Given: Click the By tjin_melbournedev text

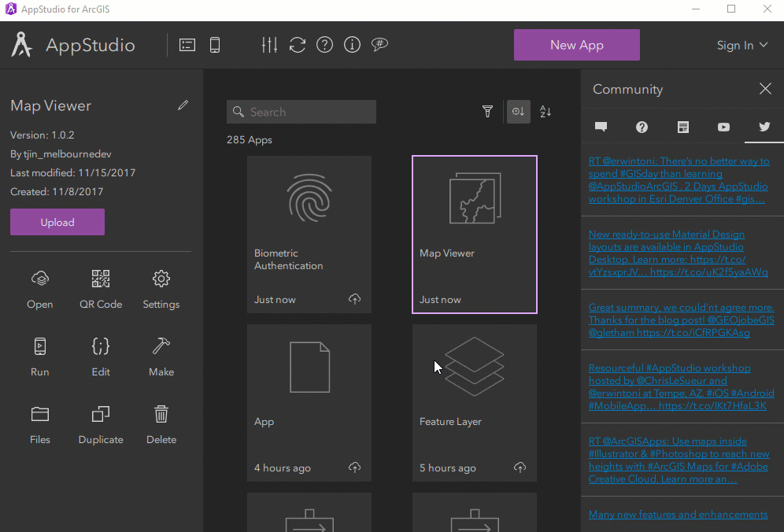Looking at the screenshot, I should pos(61,154).
